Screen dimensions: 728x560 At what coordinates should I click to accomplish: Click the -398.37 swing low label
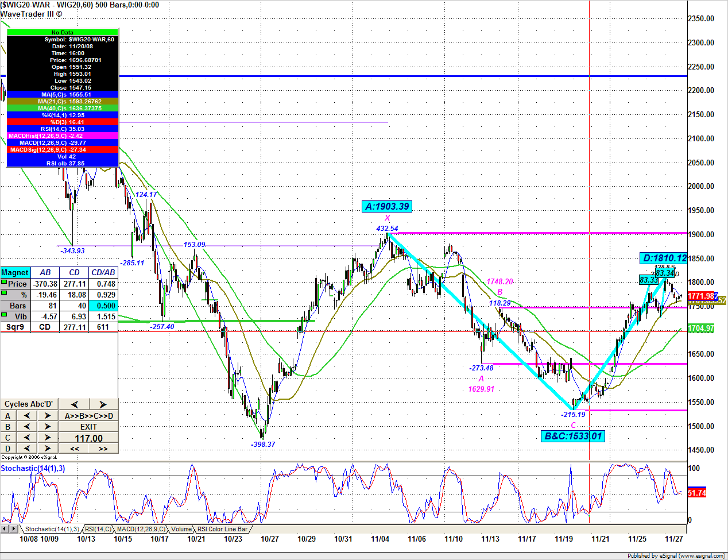[x=263, y=444]
